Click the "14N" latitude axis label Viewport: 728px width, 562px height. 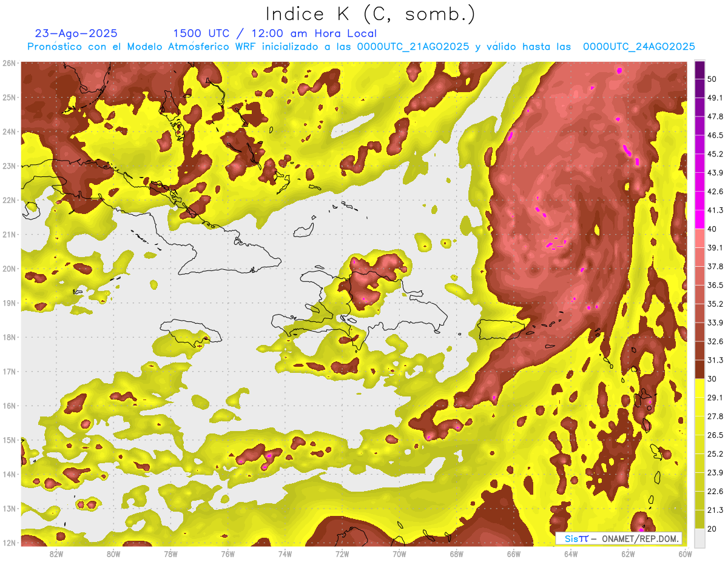pos(9,474)
